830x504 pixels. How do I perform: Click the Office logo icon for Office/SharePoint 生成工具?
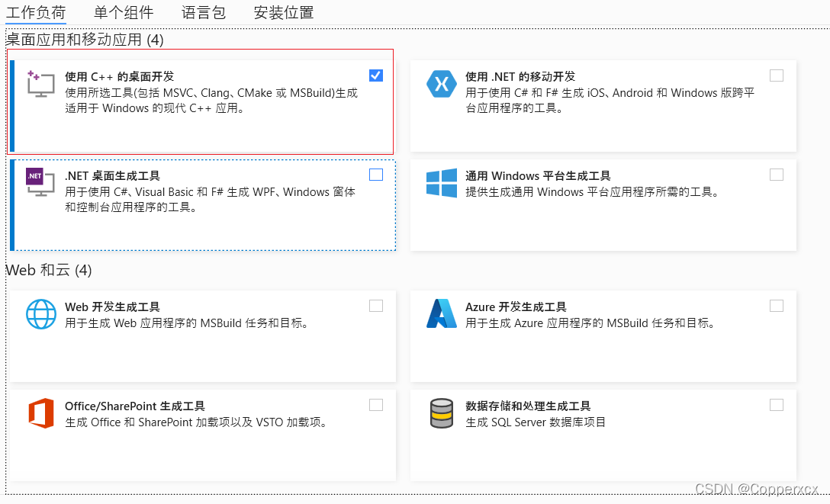(41, 413)
